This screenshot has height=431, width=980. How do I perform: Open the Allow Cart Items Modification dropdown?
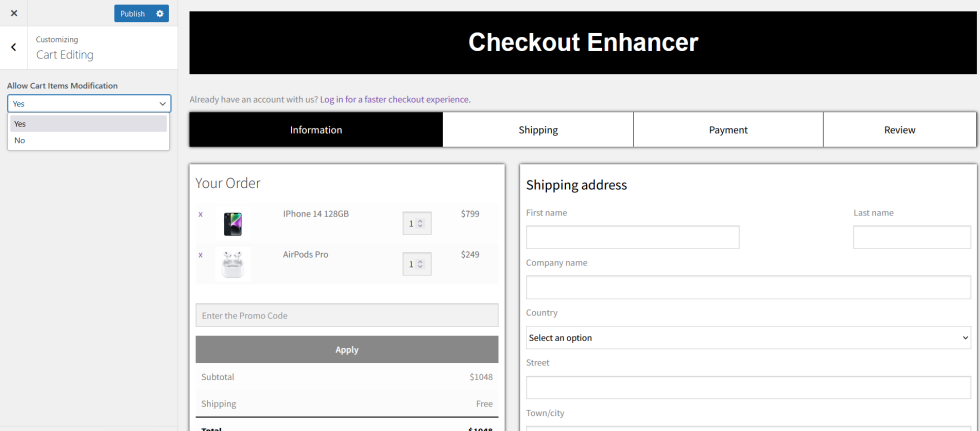(x=89, y=103)
